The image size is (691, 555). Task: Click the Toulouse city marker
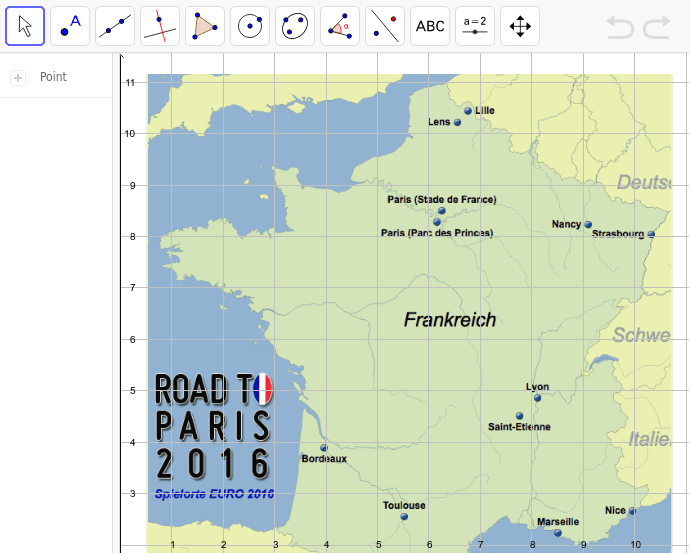404,517
